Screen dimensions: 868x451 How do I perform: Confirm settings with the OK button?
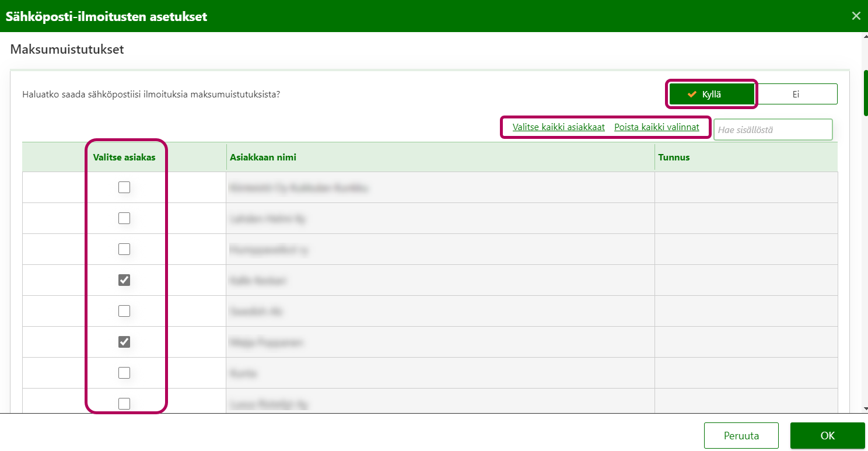pos(827,436)
